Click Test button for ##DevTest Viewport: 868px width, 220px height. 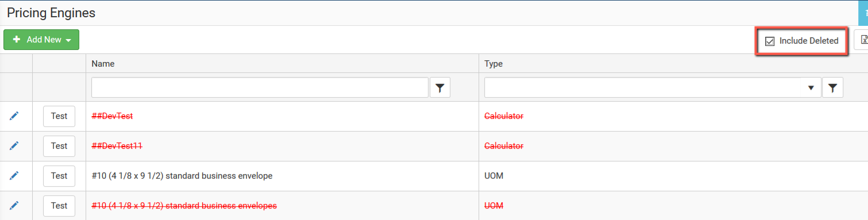[59, 116]
